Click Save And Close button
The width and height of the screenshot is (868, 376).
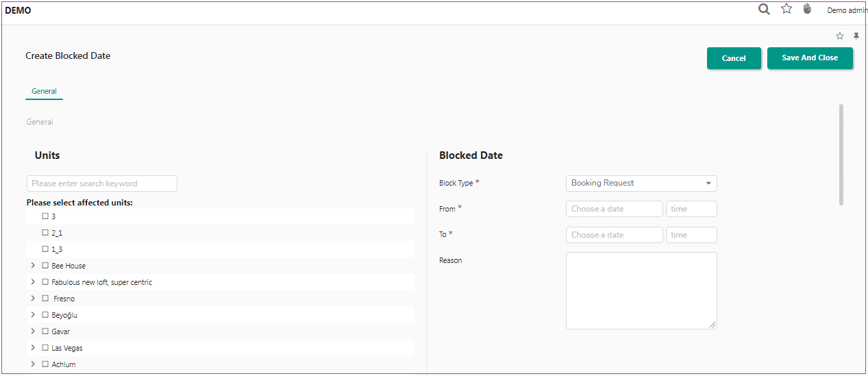coord(810,58)
